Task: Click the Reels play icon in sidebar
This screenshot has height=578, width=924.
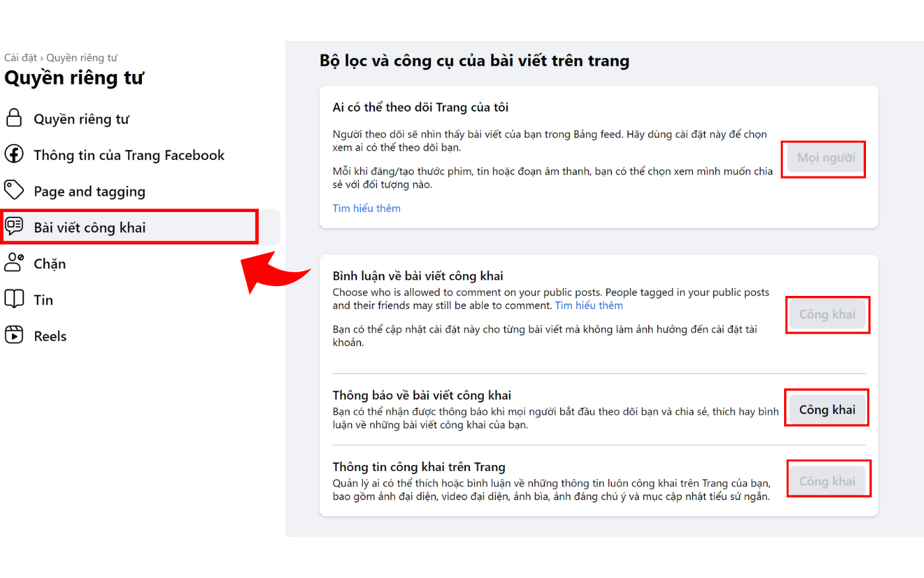Action: [14, 335]
